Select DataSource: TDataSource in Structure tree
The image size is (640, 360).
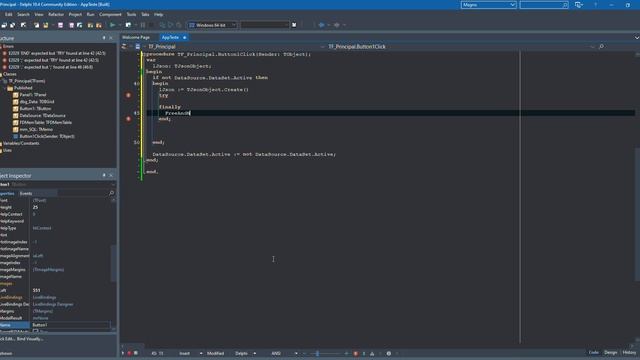coord(42,116)
